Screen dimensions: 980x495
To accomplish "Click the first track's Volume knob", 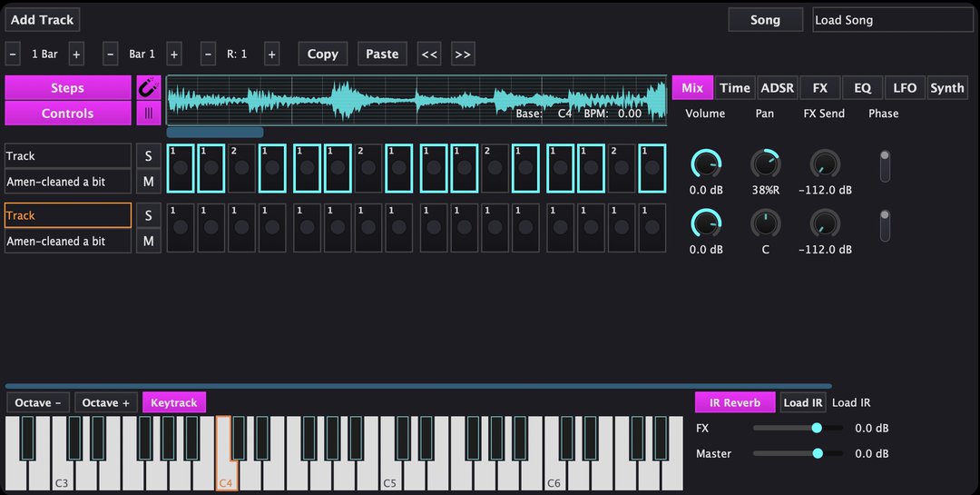I will tap(705, 164).
